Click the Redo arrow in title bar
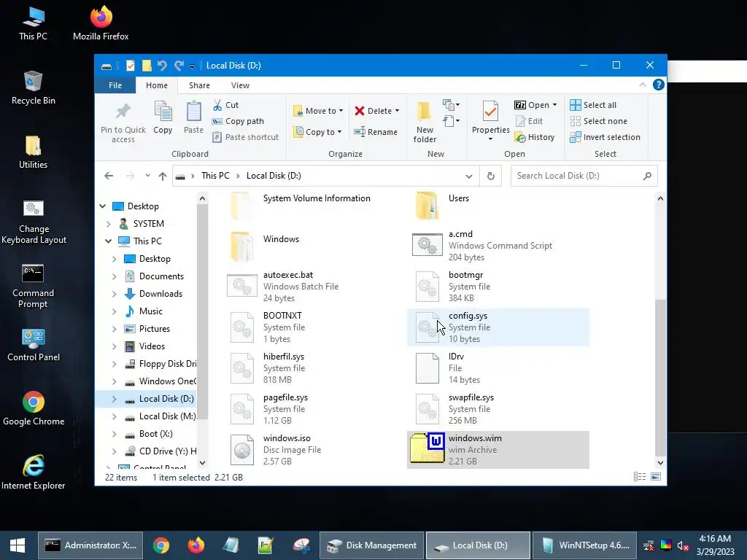Viewport: 747px width, 560px height. pyautogui.click(x=179, y=65)
